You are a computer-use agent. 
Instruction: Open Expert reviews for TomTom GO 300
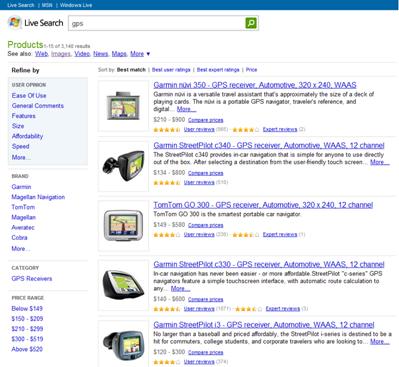point(280,235)
